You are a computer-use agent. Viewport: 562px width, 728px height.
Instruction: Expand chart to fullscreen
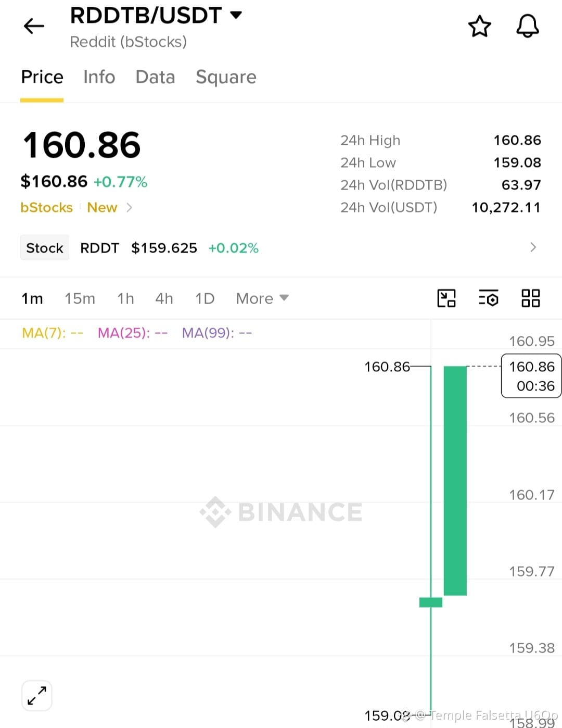(37, 695)
